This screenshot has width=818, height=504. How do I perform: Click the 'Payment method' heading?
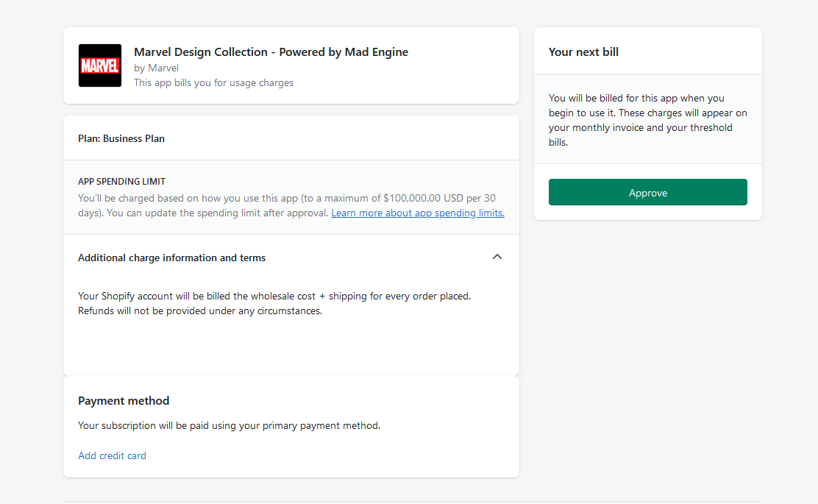pos(124,401)
